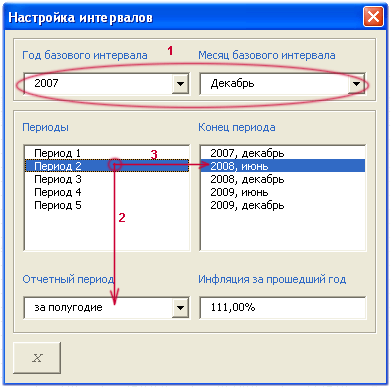Open the base interval month dropdown arrow

(x=356, y=83)
